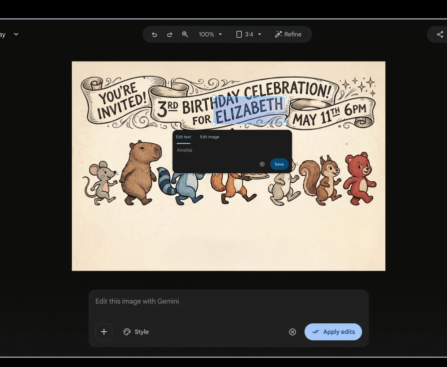Click the capybara in the invitation image
This screenshot has width=447, height=367.
pos(140,172)
